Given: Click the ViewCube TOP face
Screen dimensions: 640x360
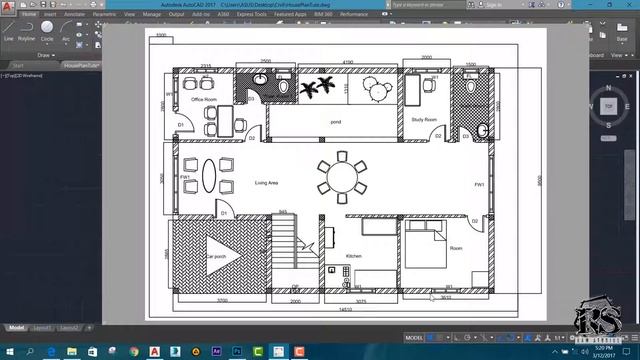Looking at the screenshot, I should click(x=609, y=106).
